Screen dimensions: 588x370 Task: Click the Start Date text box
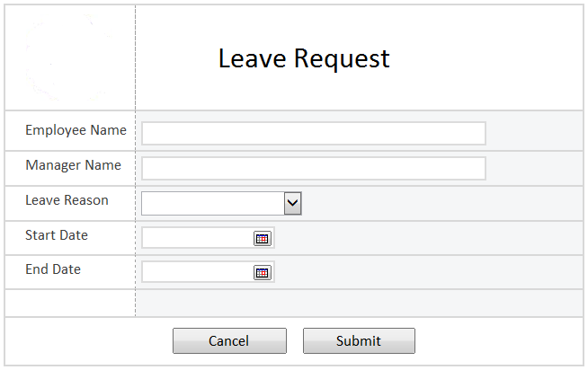198,237
